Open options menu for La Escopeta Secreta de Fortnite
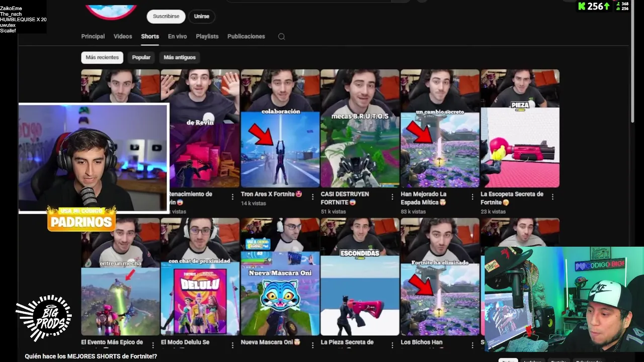Image resolution: width=644 pixels, height=362 pixels. (x=552, y=197)
